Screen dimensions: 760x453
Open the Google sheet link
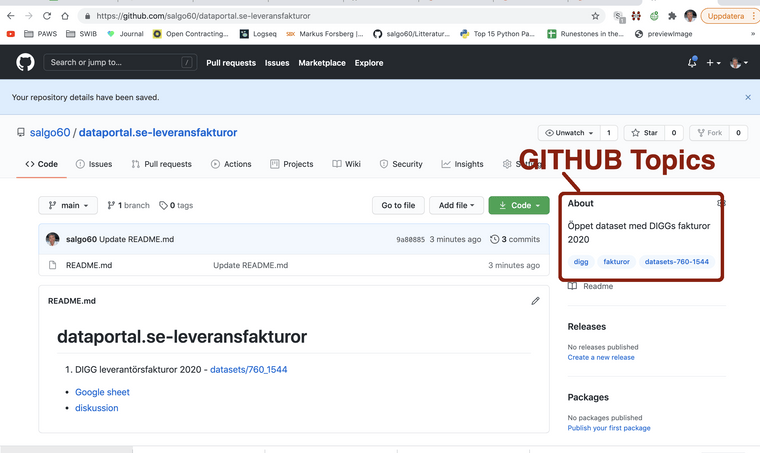click(102, 392)
